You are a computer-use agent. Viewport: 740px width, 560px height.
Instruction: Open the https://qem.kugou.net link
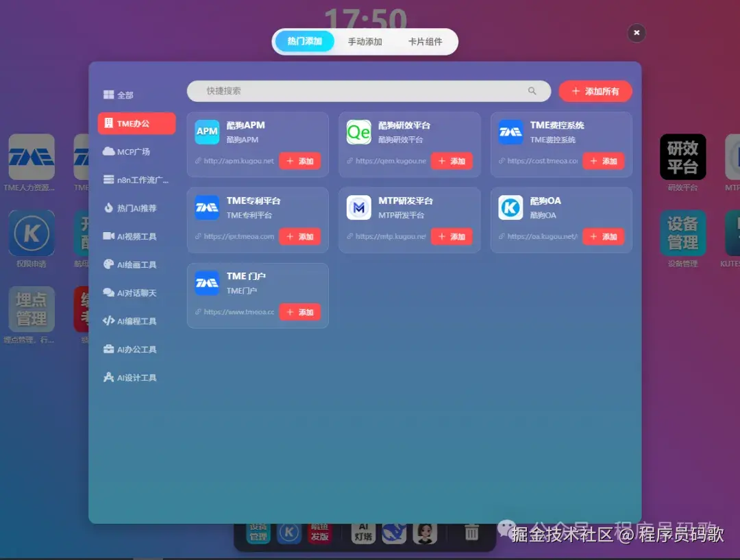tap(391, 161)
